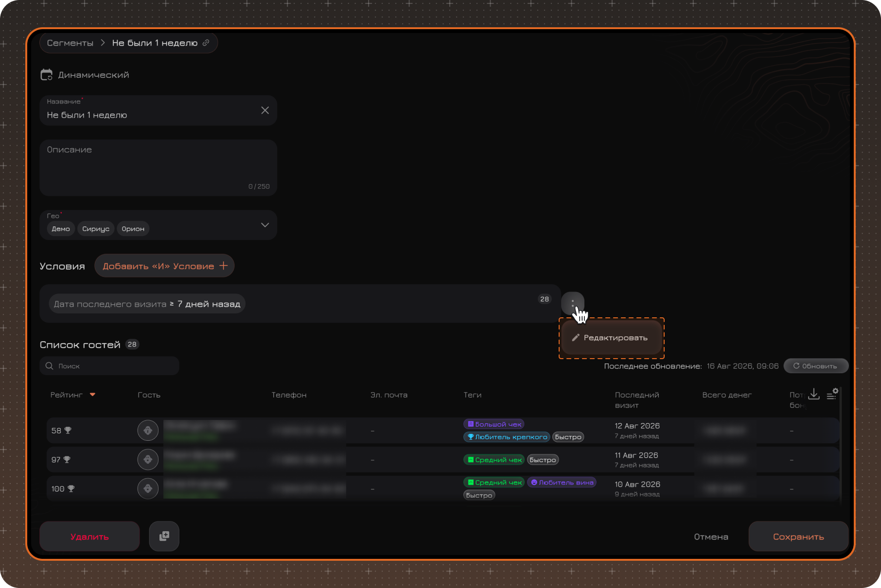The width and height of the screenshot is (881, 588).
Task: Open condition Дата последнего визита chip
Action: pos(147,304)
